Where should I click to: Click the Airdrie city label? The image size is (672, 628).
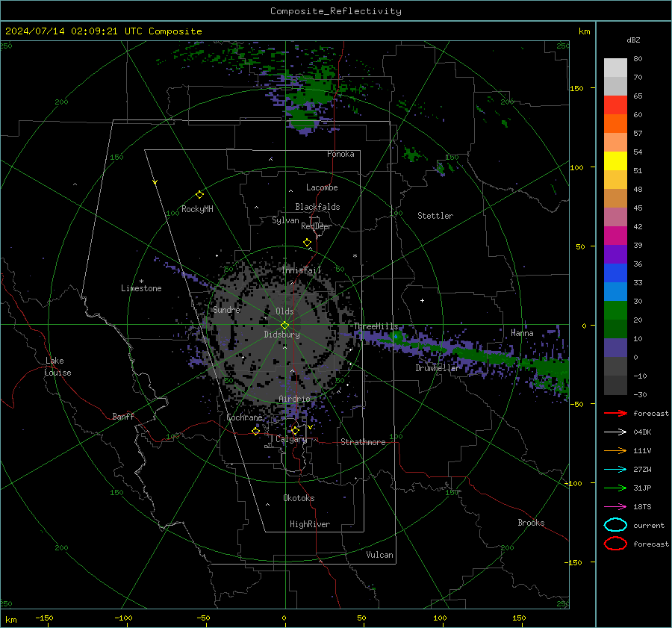pos(294,399)
